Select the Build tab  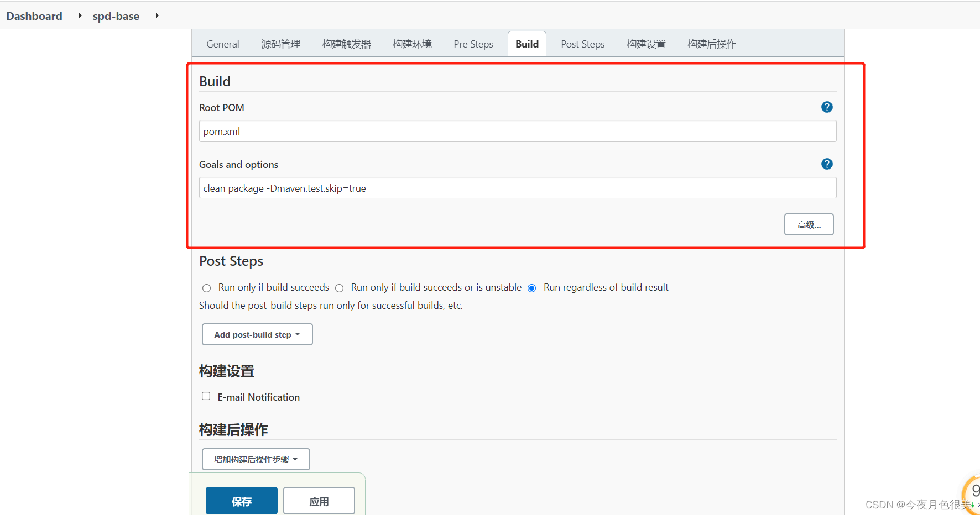coord(527,44)
